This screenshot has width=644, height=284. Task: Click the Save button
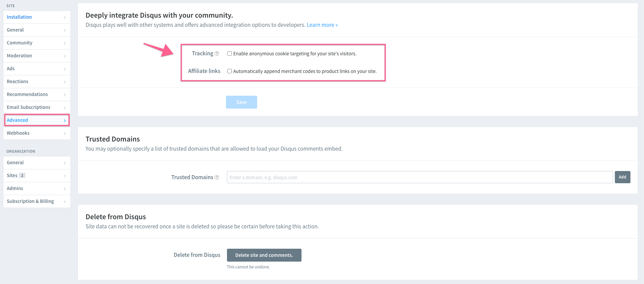click(242, 102)
